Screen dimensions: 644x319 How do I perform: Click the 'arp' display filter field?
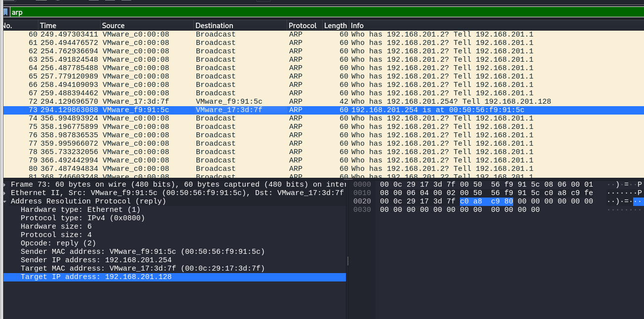(x=296, y=12)
